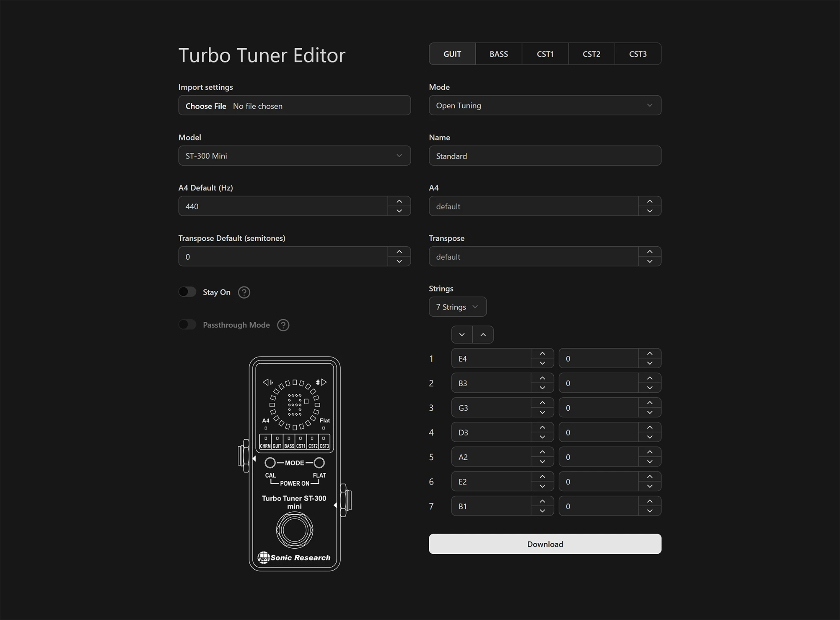This screenshot has width=840, height=620.
Task: Increase preset Transpose value
Action: (650, 252)
